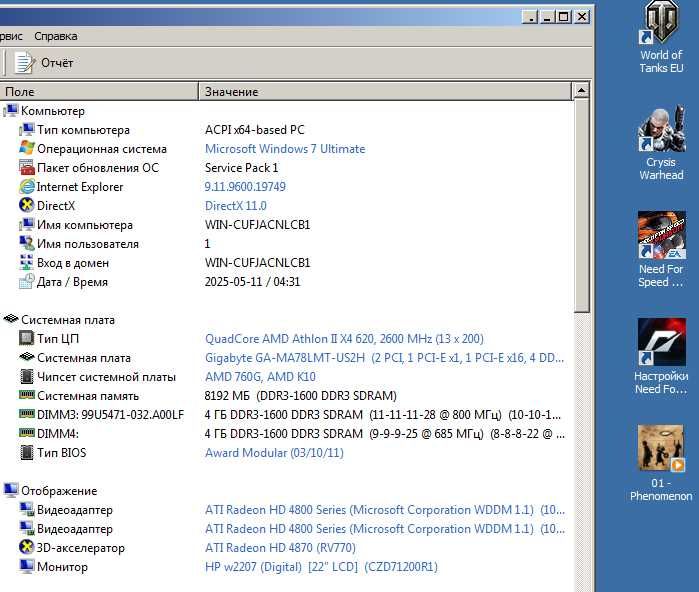Click the vertical scrollbar thumb
Viewport: 699px width, 592px height.
point(581,206)
